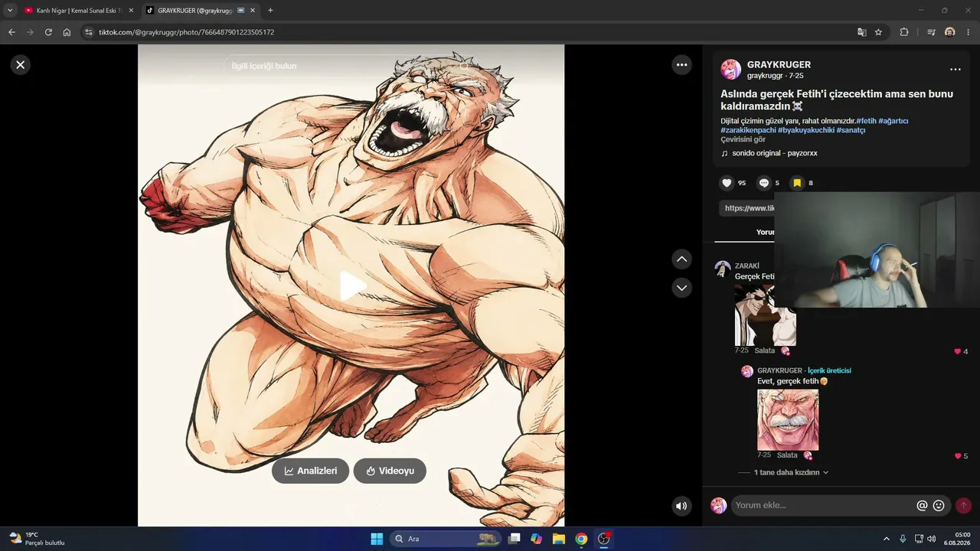Image resolution: width=980 pixels, height=551 pixels.
Task: Open post options three-dot menu beside GRAYKRUGER
Action: click(955, 69)
